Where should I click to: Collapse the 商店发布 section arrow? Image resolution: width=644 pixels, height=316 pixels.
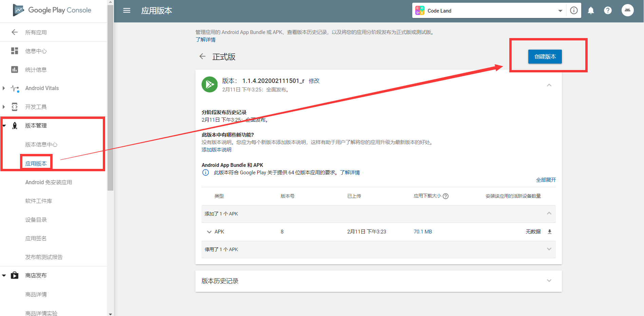[4, 276]
